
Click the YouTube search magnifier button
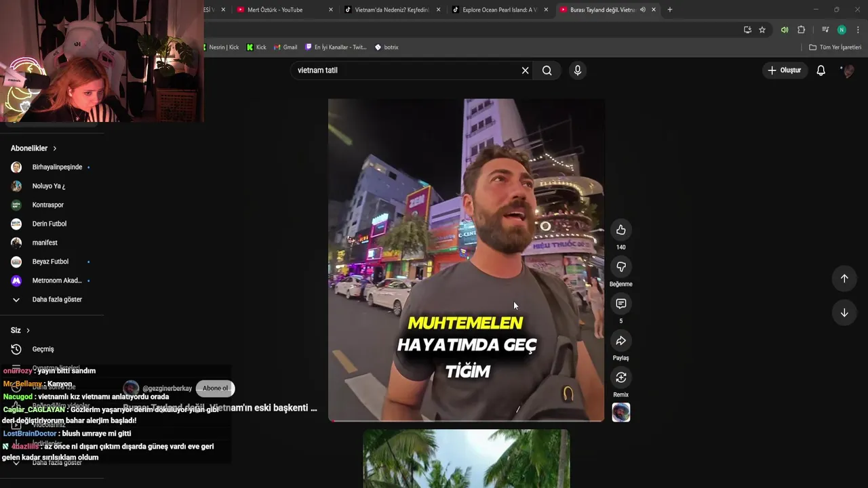point(547,70)
